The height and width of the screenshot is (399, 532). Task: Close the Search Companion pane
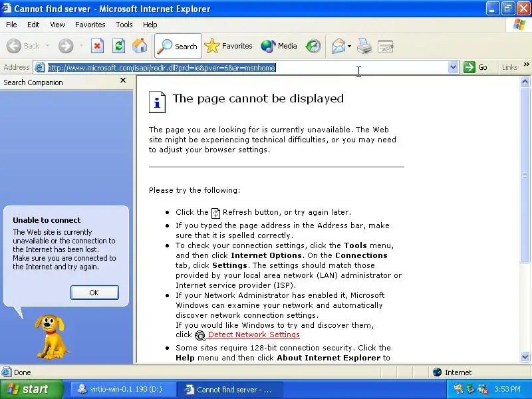coord(123,80)
